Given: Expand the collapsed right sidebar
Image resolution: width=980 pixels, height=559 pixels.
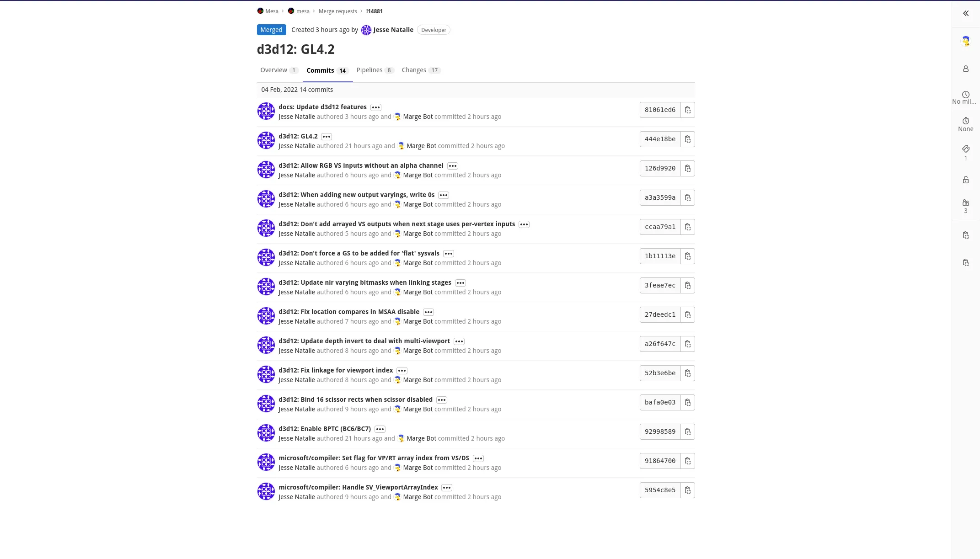Looking at the screenshot, I should (965, 13).
